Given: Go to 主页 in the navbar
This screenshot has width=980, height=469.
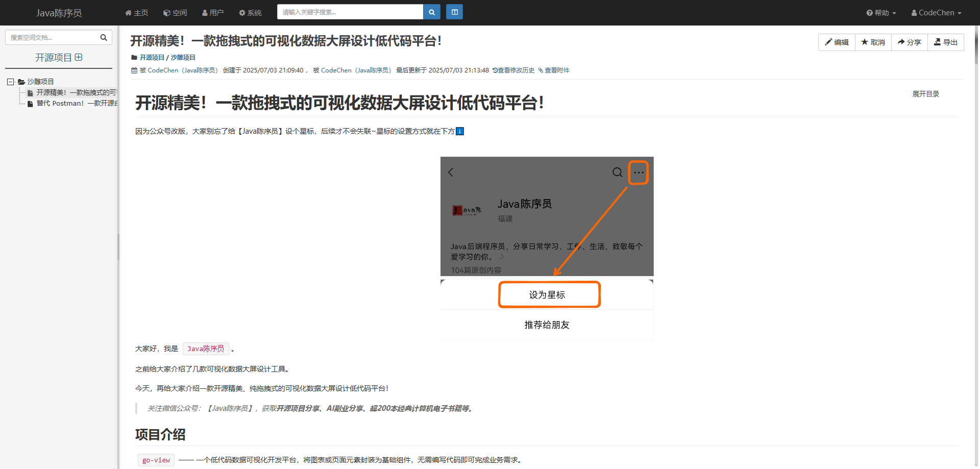Looking at the screenshot, I should [x=137, y=13].
